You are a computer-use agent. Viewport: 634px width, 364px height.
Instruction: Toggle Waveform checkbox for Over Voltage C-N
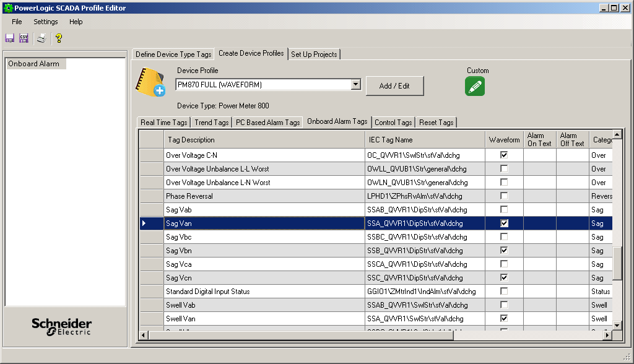click(x=504, y=155)
